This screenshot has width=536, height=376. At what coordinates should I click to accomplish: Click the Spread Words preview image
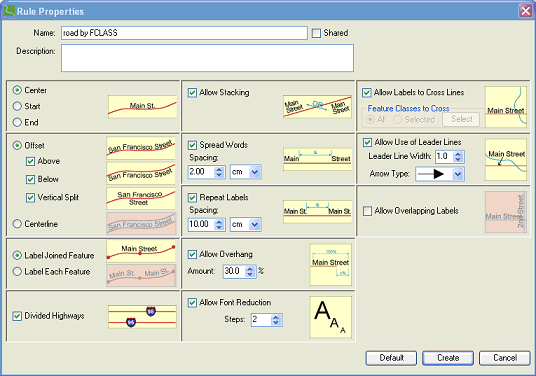(x=318, y=159)
